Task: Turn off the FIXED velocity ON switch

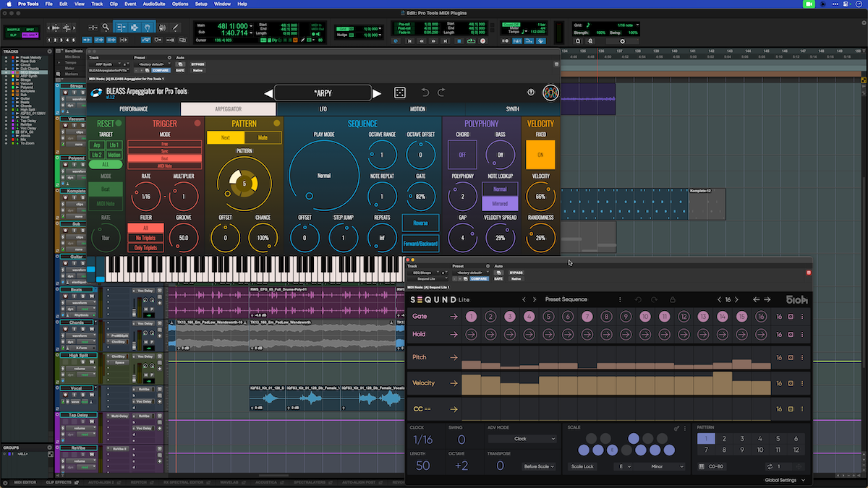Action: (x=541, y=154)
